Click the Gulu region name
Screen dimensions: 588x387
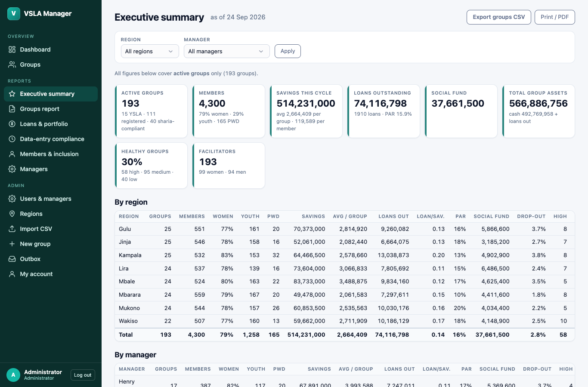[125, 229]
